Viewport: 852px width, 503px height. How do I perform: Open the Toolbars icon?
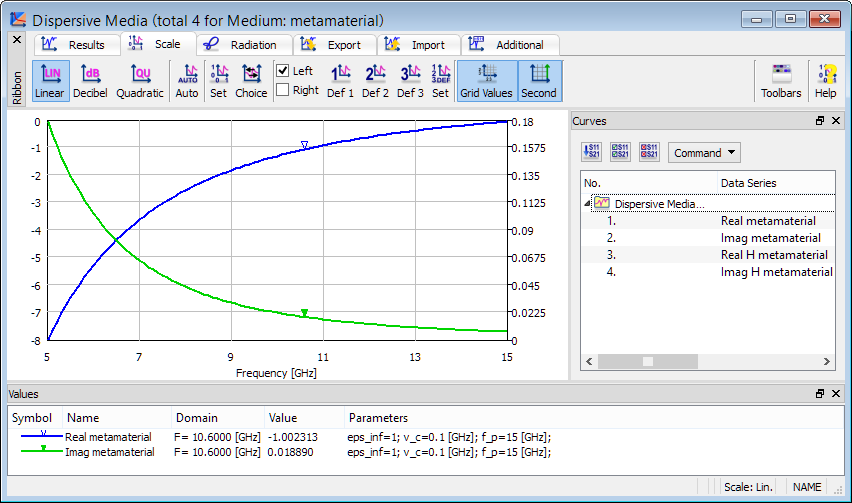point(781,81)
